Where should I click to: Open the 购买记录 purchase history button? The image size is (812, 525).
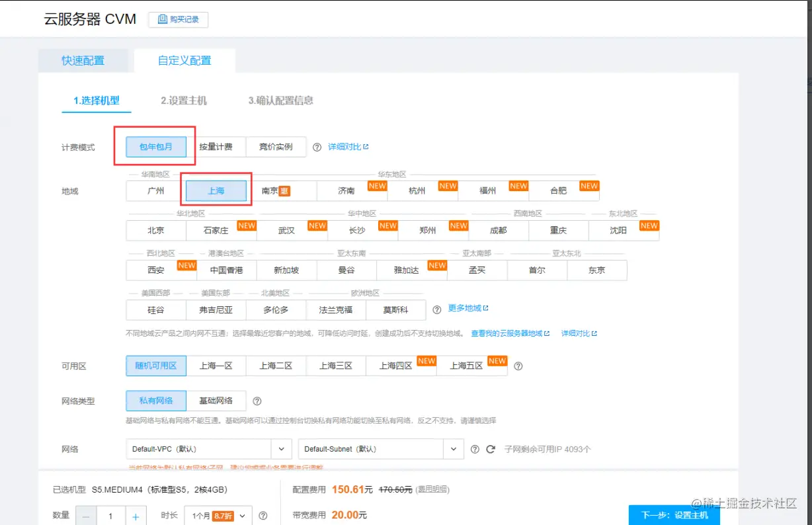[x=178, y=20]
